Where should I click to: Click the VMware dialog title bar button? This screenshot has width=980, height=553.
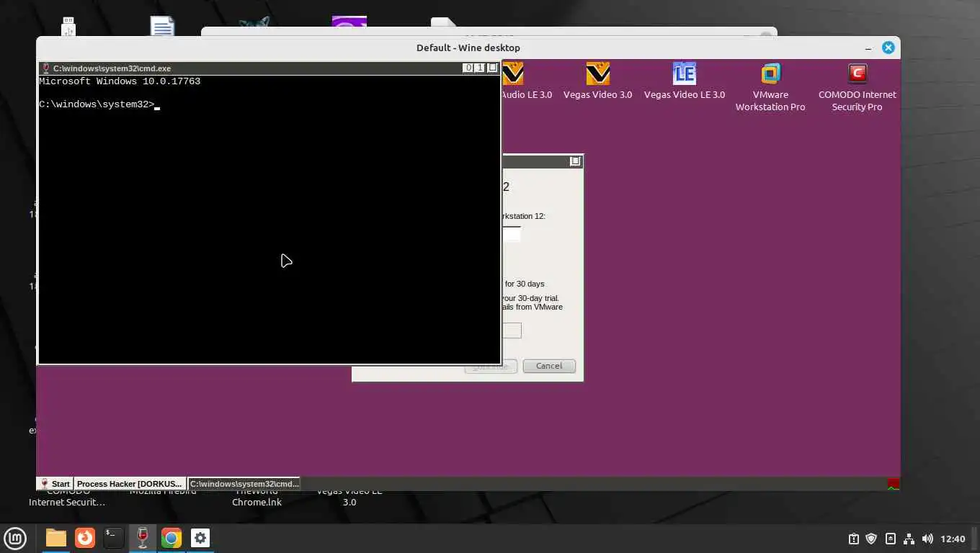click(x=575, y=161)
